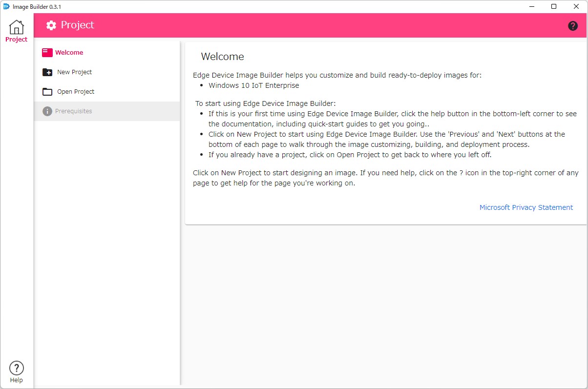
Task: Select Welcome in the left navigation
Action: coord(69,52)
